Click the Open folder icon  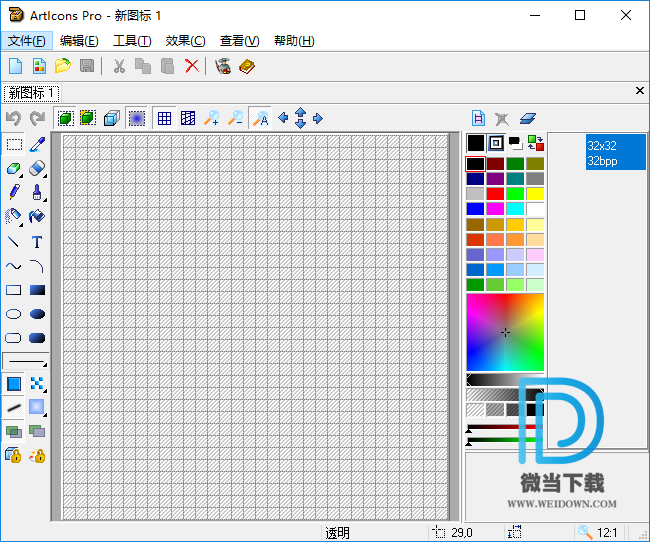click(x=63, y=66)
